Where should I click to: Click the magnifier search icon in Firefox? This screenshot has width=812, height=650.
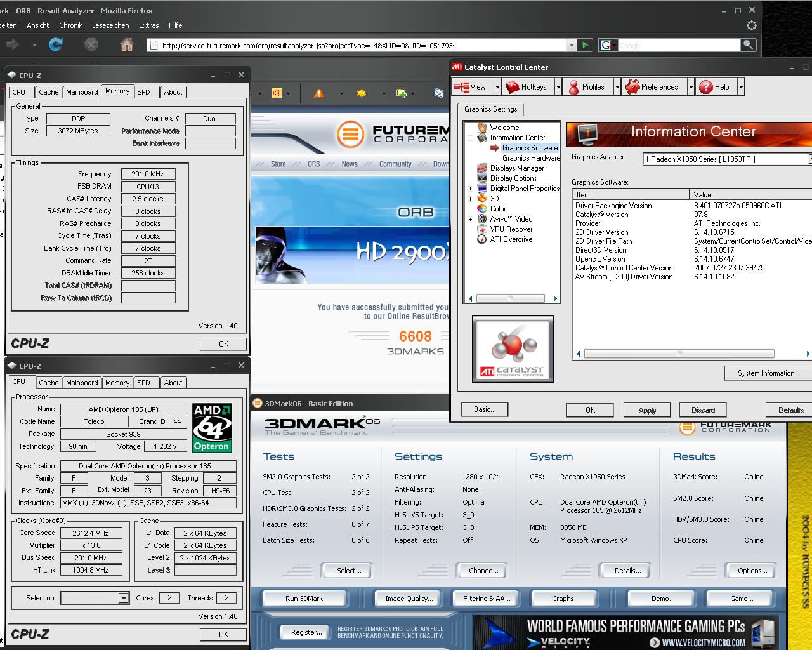point(748,44)
